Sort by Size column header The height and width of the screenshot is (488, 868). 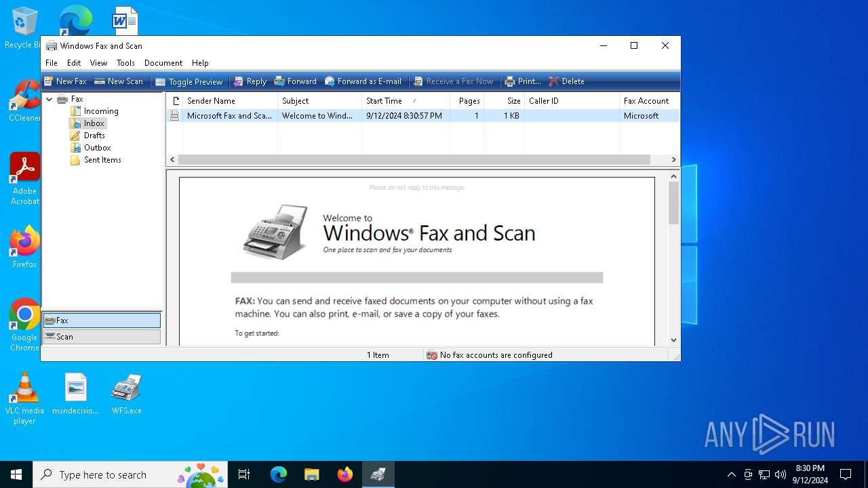504,101
